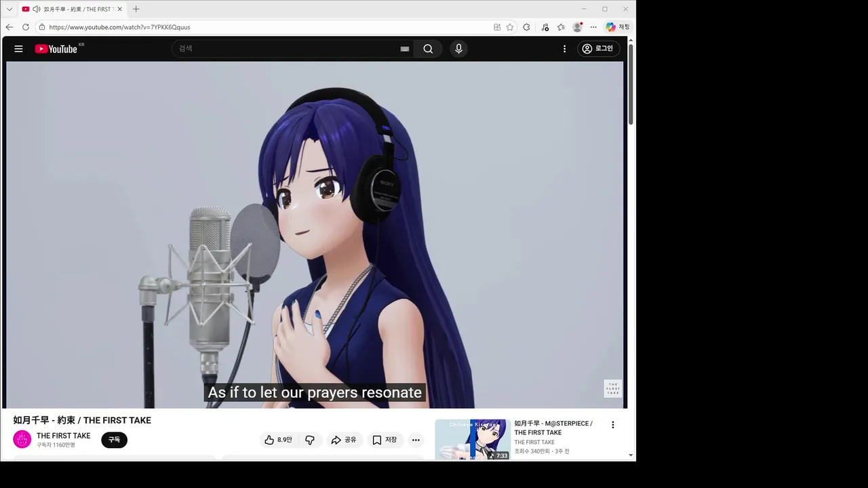Click the video player to pause

[315, 235]
